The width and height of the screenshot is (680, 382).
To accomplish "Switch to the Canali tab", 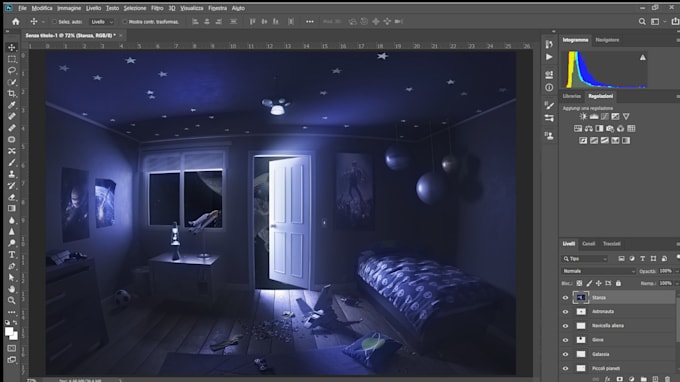I will [x=588, y=244].
